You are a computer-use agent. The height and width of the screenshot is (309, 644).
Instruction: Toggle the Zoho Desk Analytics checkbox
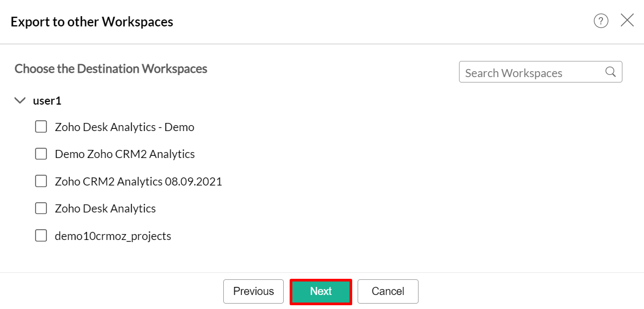pyautogui.click(x=41, y=208)
